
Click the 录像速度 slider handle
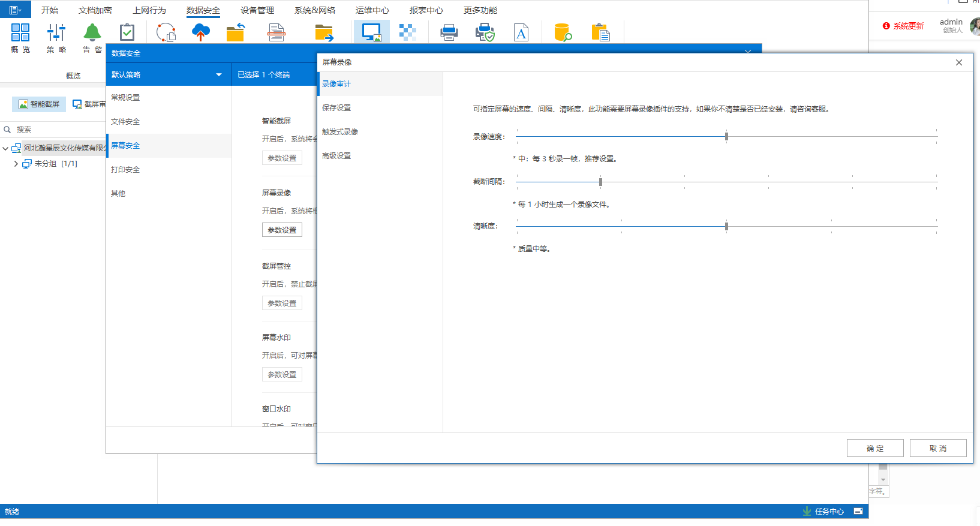coord(726,137)
